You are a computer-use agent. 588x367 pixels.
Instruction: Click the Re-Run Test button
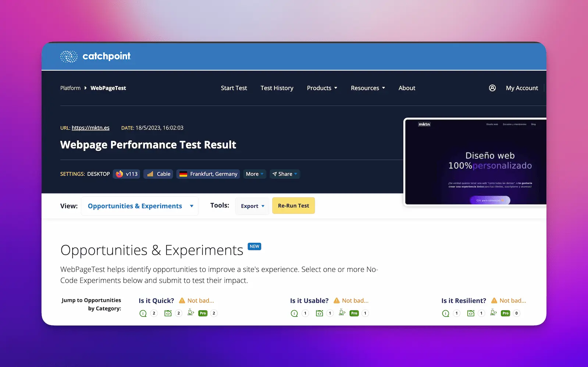click(293, 206)
